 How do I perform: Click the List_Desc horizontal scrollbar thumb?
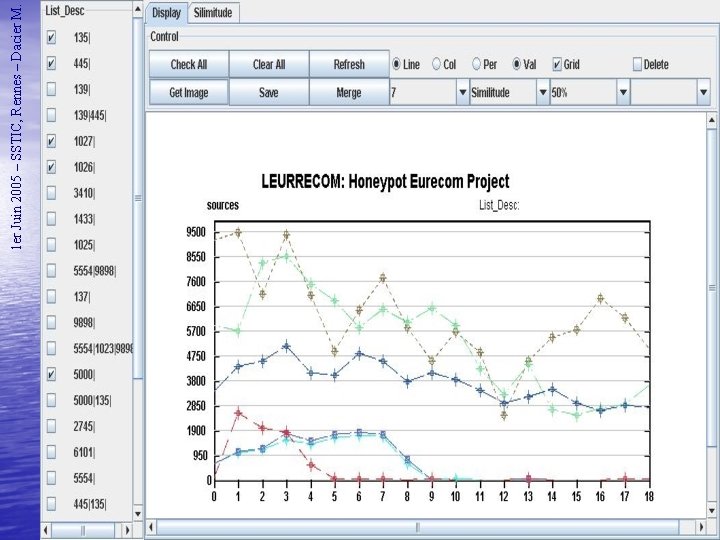click(83, 530)
